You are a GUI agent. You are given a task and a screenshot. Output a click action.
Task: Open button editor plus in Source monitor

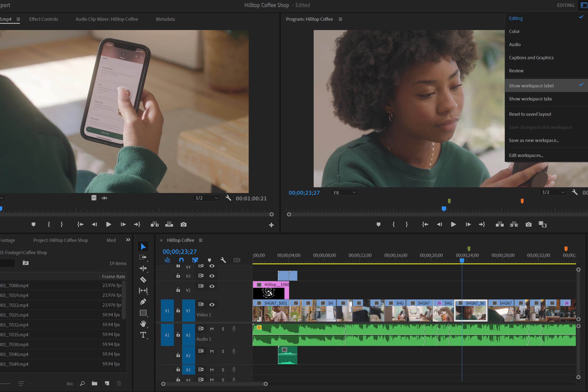[x=271, y=225]
